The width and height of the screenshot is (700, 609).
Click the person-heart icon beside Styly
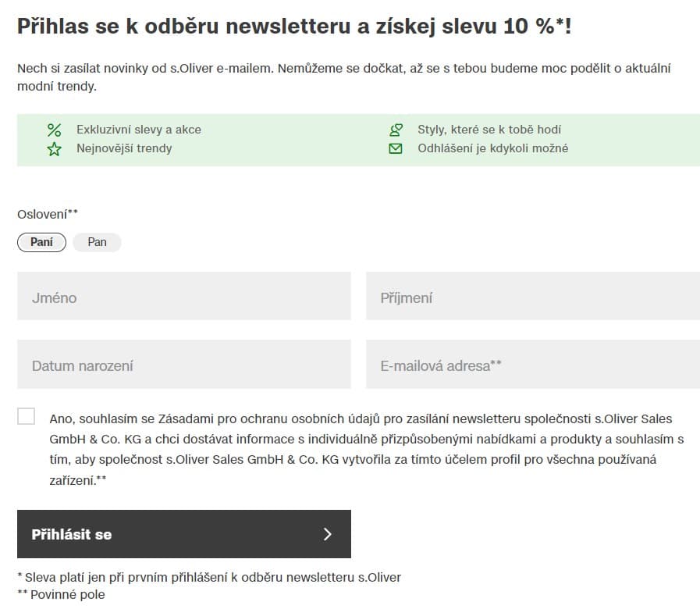coord(396,130)
